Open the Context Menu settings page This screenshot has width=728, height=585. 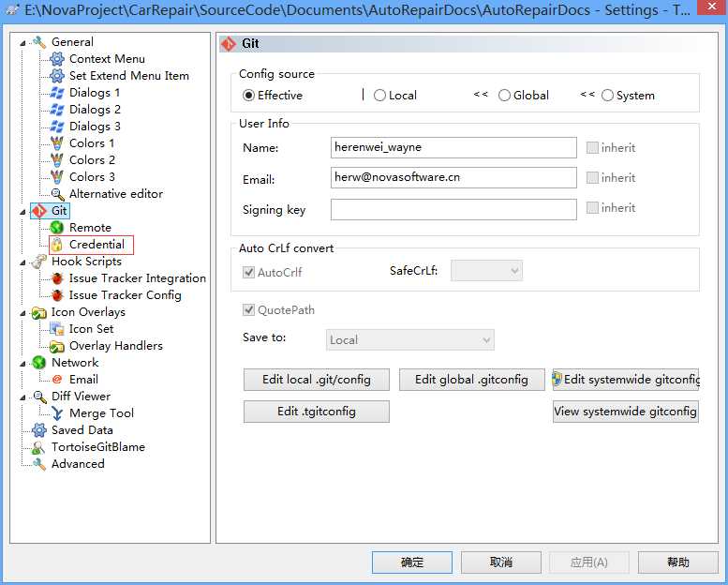coord(107,59)
